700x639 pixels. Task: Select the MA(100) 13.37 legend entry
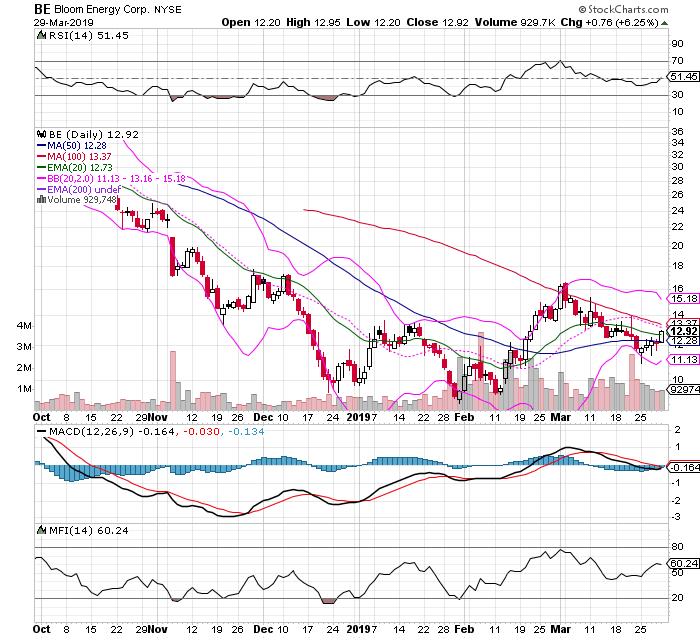(x=74, y=157)
